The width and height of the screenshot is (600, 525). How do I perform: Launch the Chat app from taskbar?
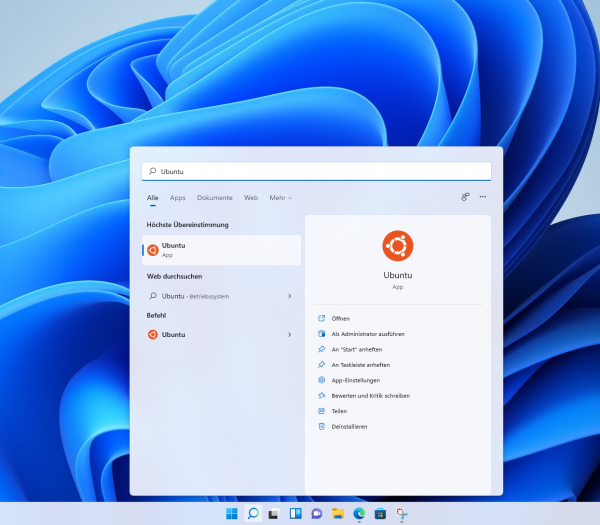point(316,514)
